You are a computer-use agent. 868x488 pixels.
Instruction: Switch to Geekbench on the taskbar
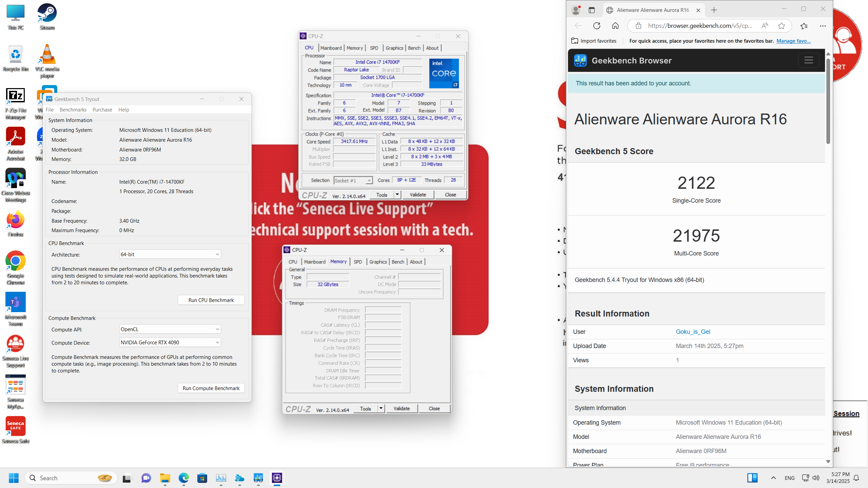tap(258, 478)
